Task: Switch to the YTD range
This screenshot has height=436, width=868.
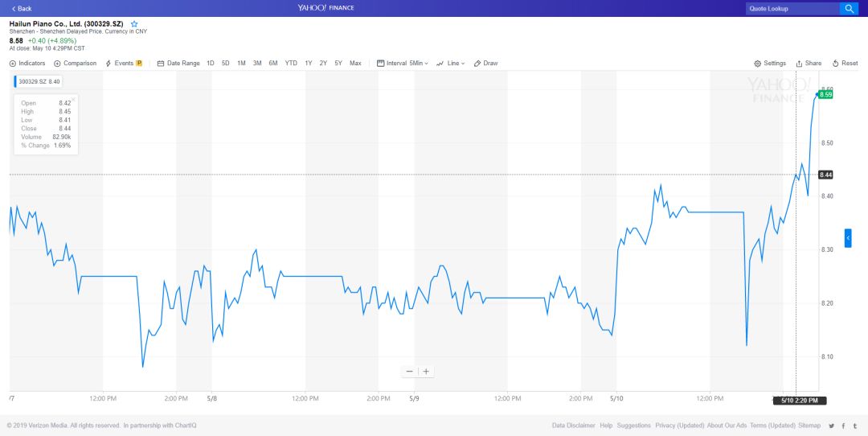Action: 291,63
